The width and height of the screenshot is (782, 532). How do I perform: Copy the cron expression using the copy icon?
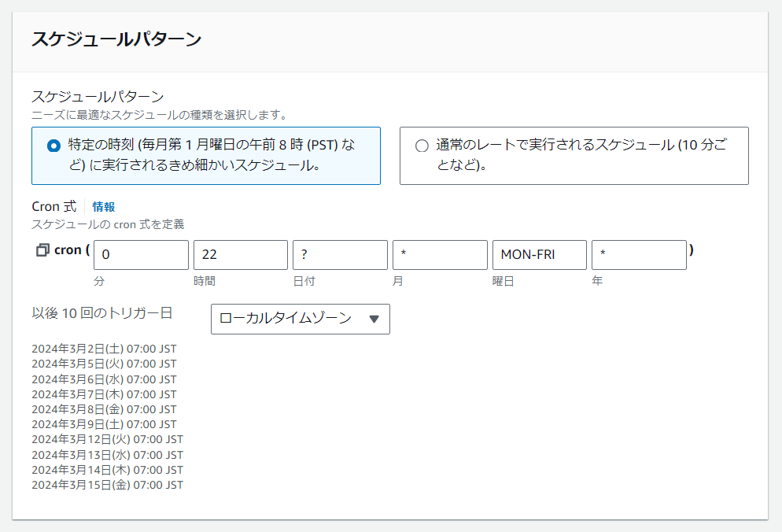43,250
